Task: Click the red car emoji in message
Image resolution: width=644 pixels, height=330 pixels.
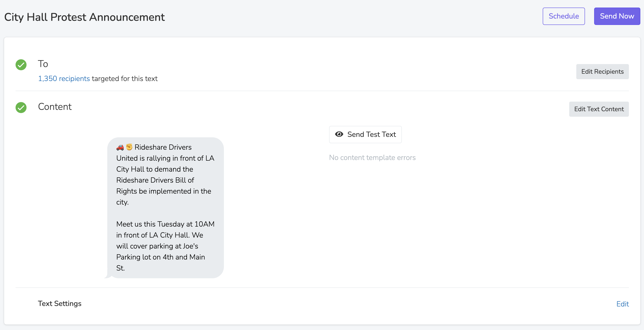Action: [120, 147]
